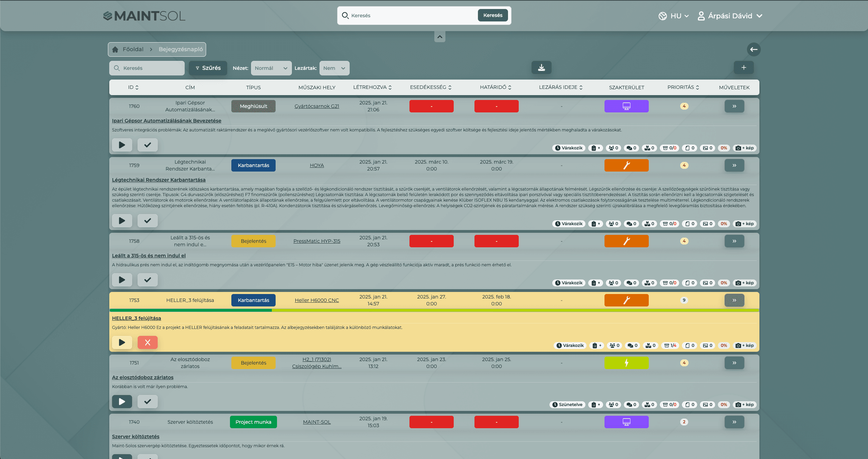Click the back arrow icon
The width and height of the screenshot is (868, 459).
click(754, 49)
